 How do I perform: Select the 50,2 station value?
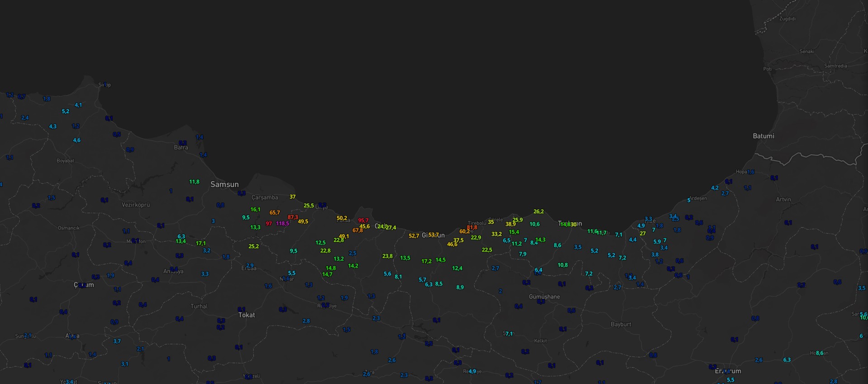(342, 218)
